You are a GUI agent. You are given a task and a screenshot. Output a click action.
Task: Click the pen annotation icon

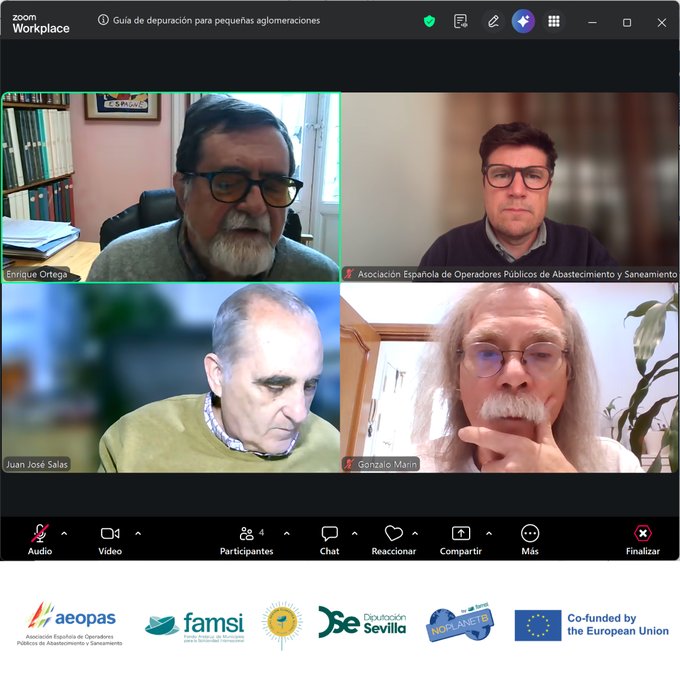(492, 21)
